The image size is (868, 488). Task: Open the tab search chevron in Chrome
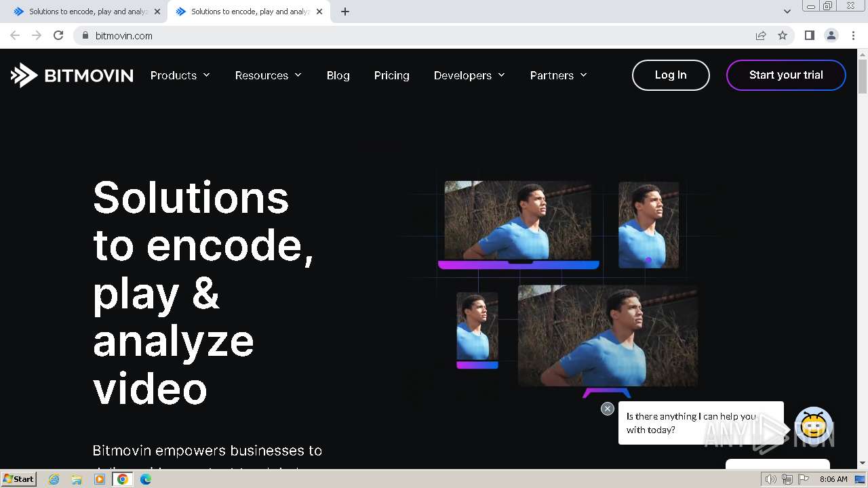pyautogui.click(x=787, y=12)
